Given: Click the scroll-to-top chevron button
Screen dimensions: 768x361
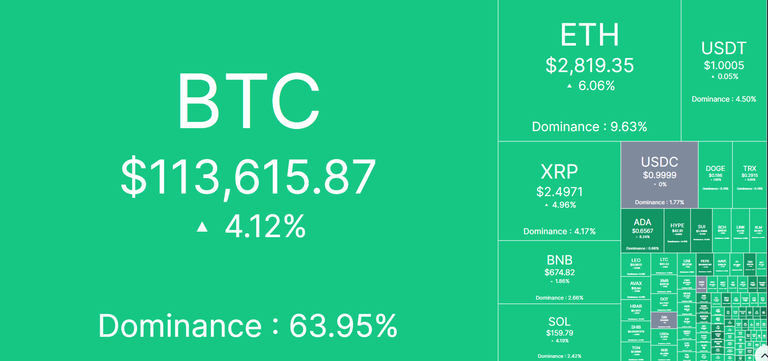Looking at the screenshot, I should tap(763, 355).
